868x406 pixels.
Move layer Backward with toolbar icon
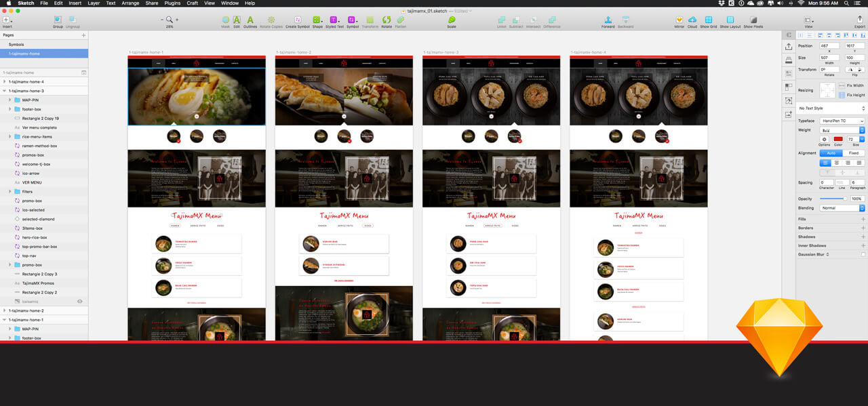pyautogui.click(x=625, y=20)
